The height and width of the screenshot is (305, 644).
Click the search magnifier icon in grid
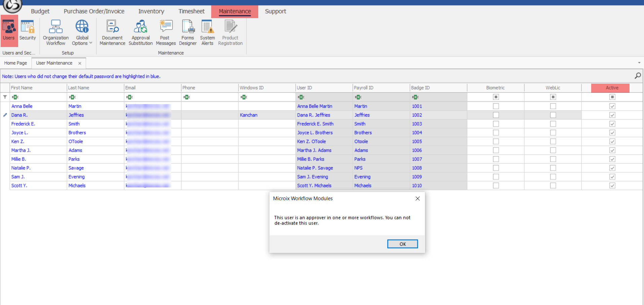[x=637, y=76]
